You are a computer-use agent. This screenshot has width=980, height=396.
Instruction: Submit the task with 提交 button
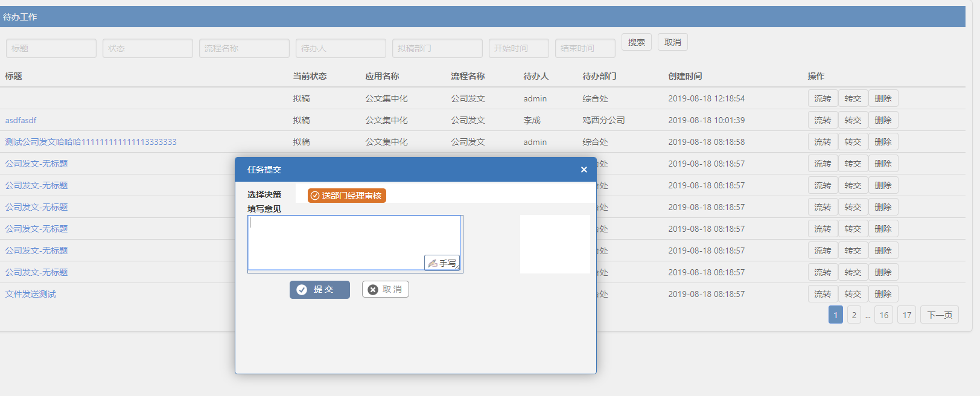pyautogui.click(x=320, y=290)
